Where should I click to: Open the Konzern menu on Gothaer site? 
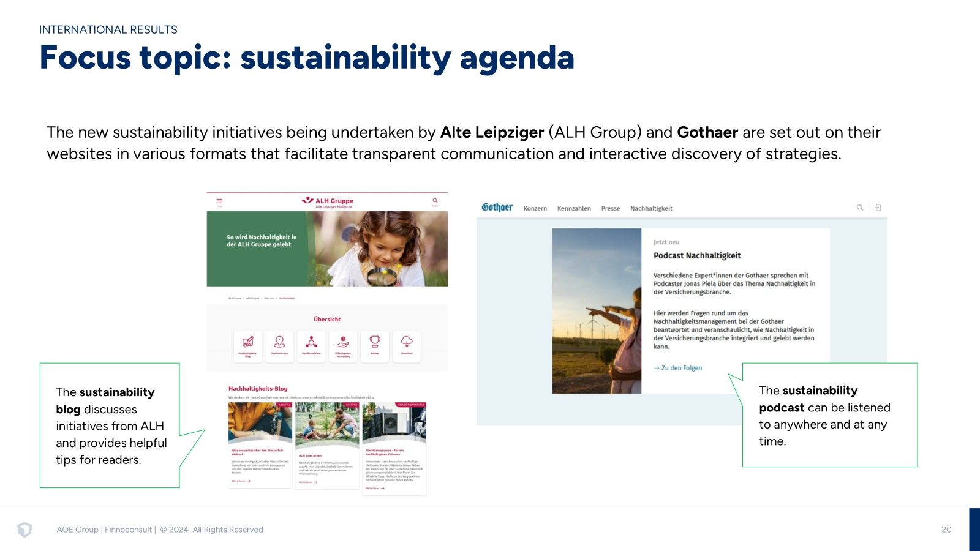point(535,209)
